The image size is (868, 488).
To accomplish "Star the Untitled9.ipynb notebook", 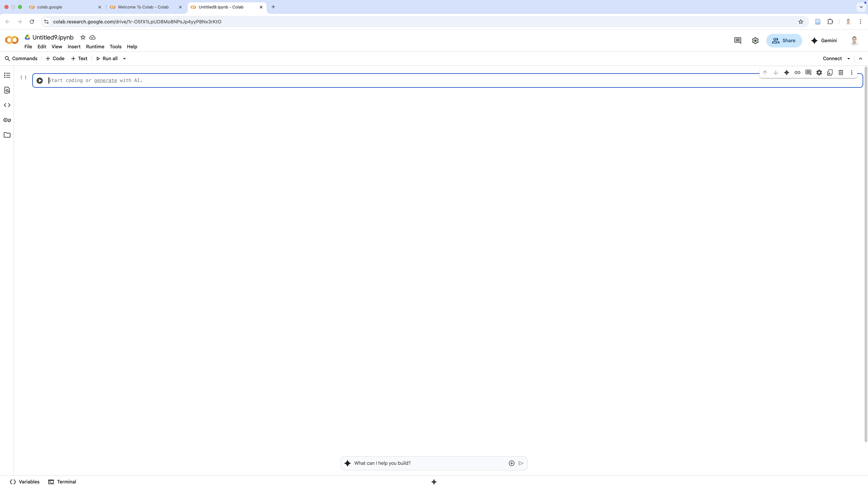I will pyautogui.click(x=83, y=37).
